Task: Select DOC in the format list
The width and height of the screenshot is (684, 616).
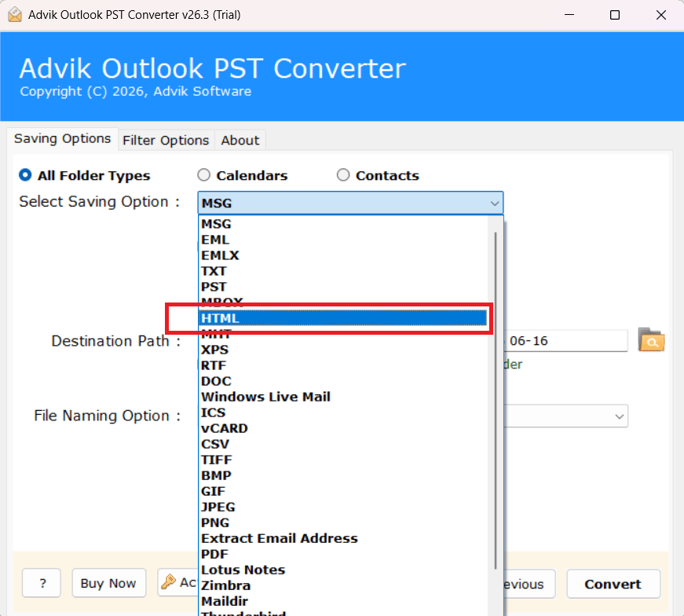Action: click(343, 381)
